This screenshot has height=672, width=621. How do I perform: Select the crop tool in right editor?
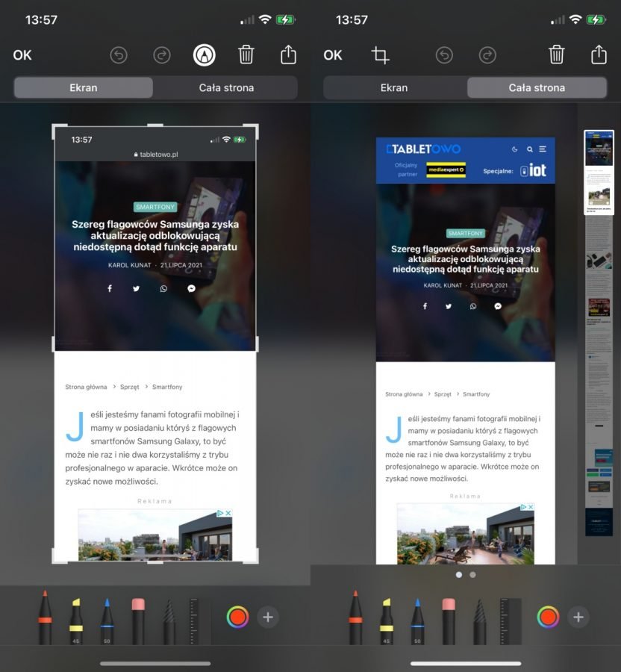coord(381,55)
